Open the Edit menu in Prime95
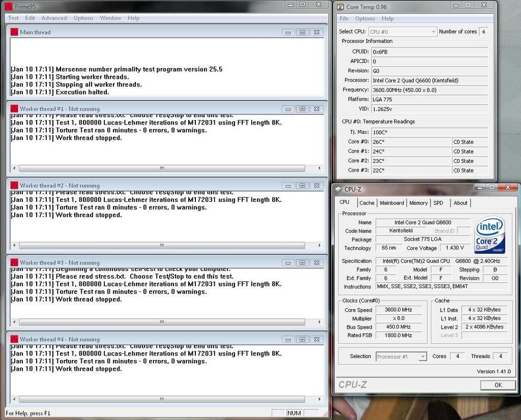Image resolution: width=521 pixels, height=420 pixels. click(30, 18)
